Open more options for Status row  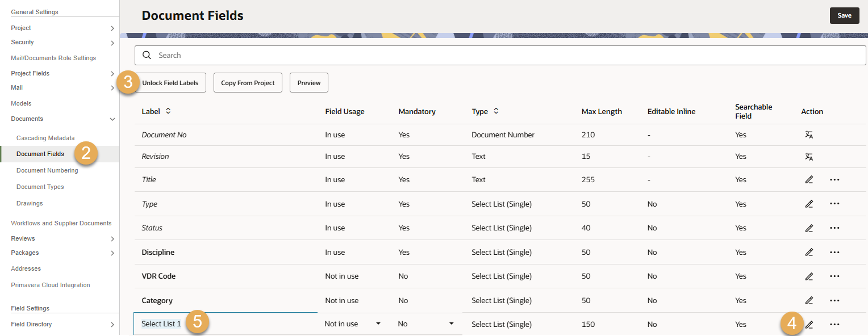(x=834, y=228)
